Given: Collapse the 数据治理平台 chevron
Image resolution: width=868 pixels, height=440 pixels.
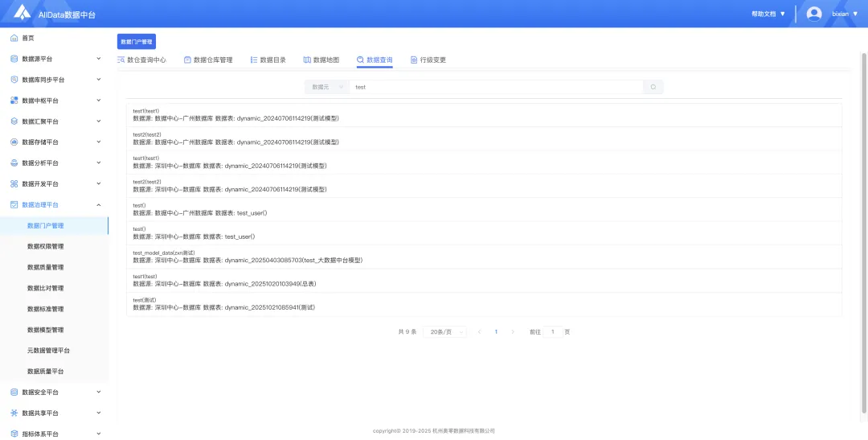Looking at the screenshot, I should tap(99, 204).
